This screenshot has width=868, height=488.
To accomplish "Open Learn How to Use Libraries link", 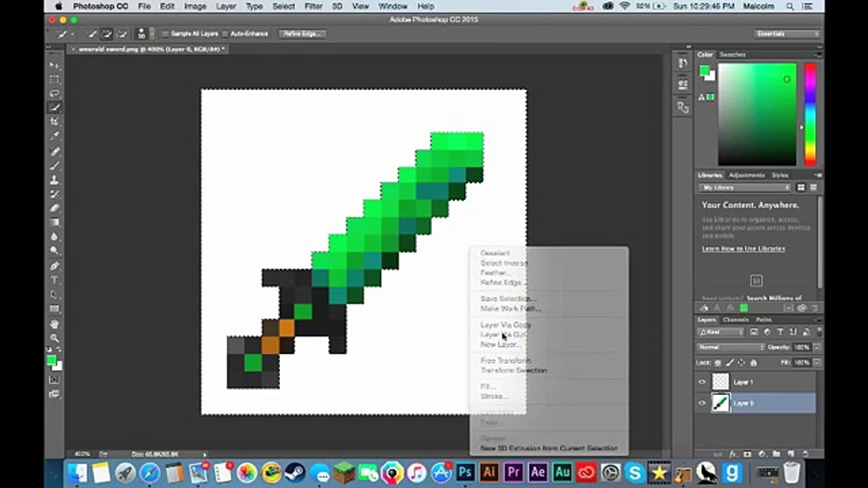I will point(743,249).
